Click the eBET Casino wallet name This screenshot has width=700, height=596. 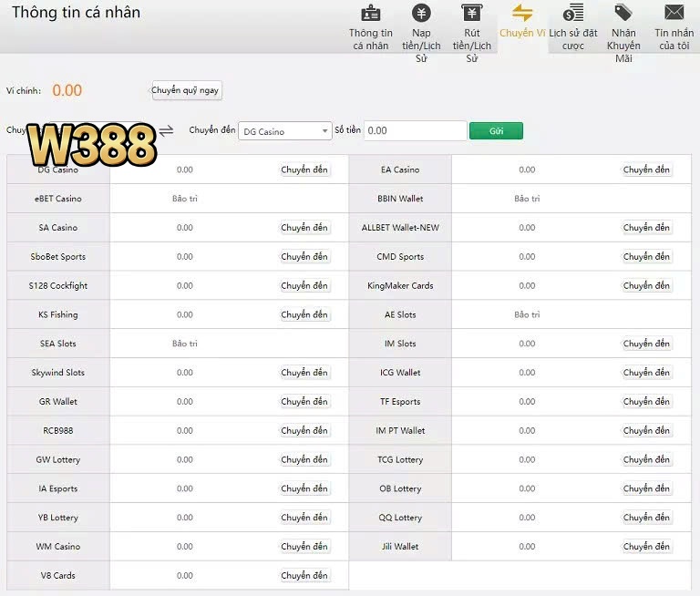58,199
